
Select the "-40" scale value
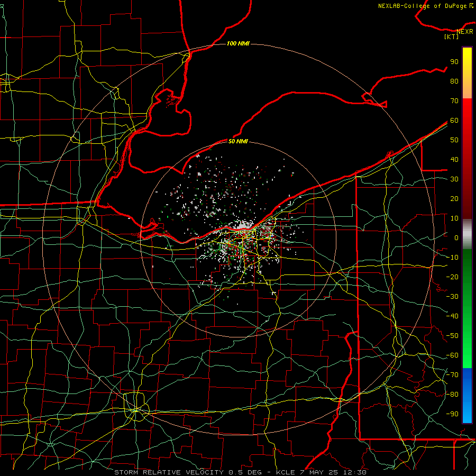(452, 316)
